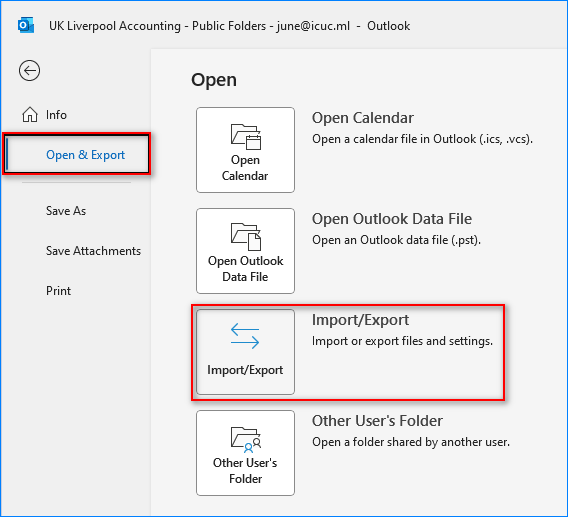Viewport: 568px width, 517px height.
Task: Click the back arrow circle icon
Action: [29, 70]
